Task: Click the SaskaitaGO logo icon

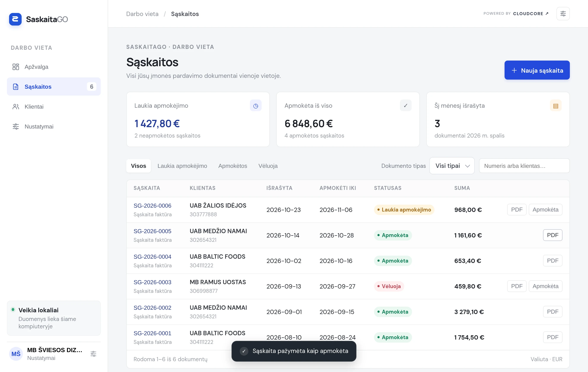Action: tap(15, 19)
